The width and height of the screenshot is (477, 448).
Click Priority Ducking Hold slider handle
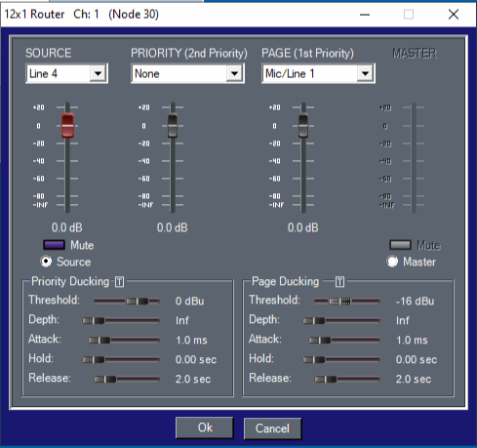coord(94,360)
